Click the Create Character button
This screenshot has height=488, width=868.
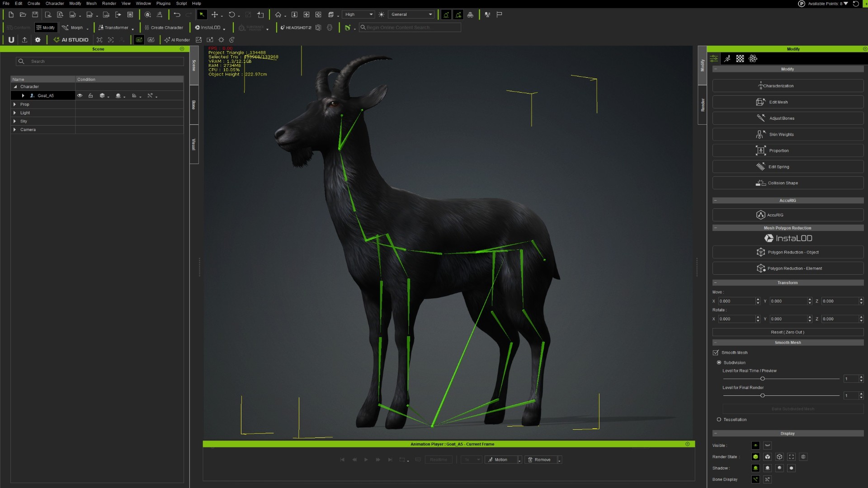164,28
